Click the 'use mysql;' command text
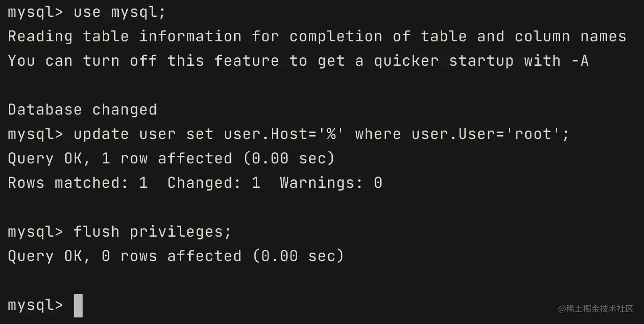Image resolution: width=644 pixels, height=324 pixels. click(120, 12)
